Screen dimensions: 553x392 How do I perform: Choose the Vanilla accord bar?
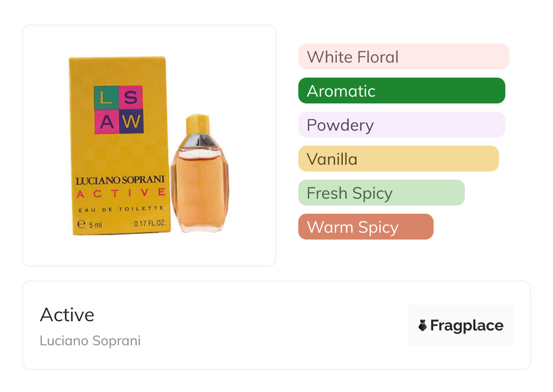(399, 159)
